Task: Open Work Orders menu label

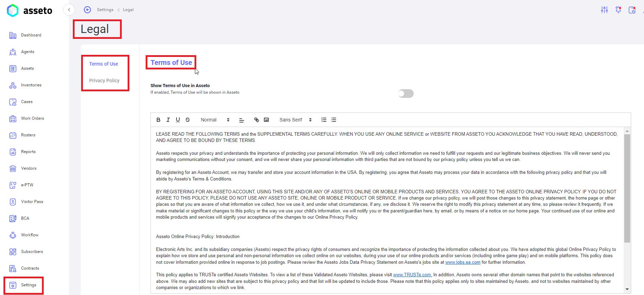Action: pos(33,118)
